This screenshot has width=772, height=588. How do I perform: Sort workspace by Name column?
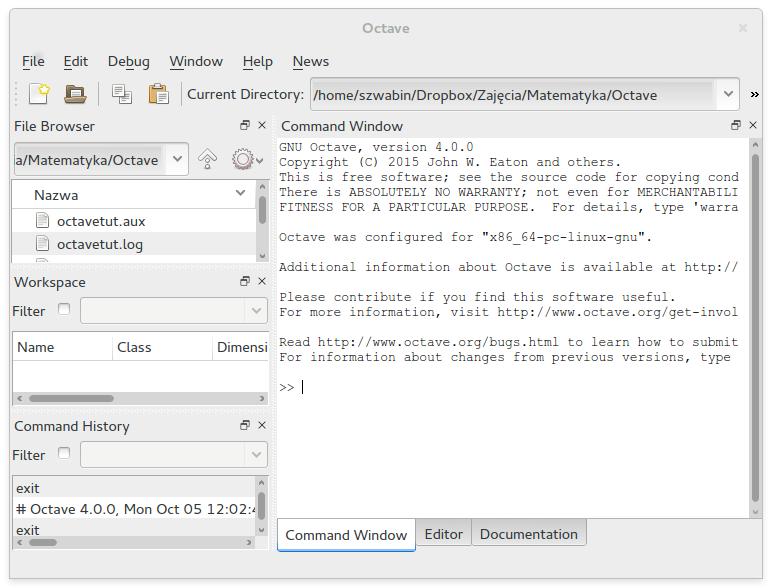coord(63,347)
